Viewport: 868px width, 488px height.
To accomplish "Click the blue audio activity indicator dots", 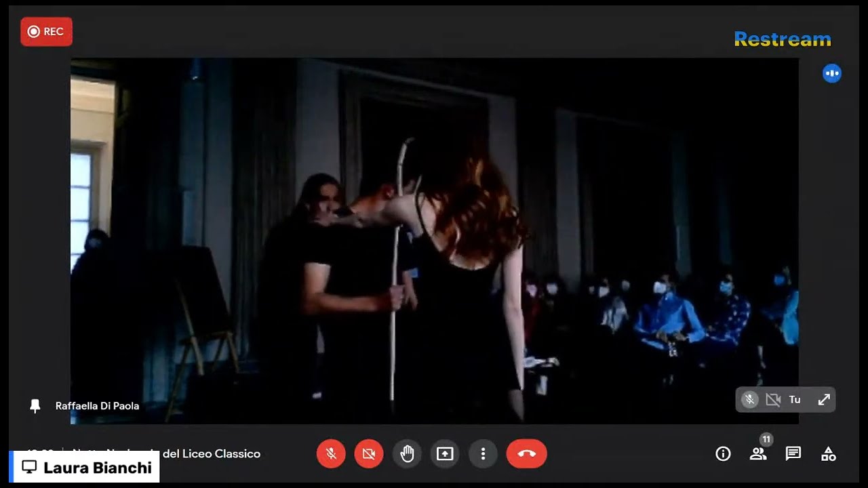I will [x=832, y=73].
